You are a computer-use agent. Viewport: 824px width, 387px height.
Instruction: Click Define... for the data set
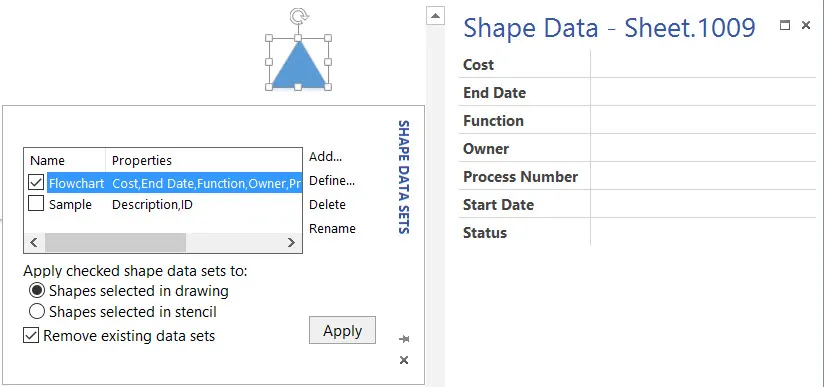point(332,180)
